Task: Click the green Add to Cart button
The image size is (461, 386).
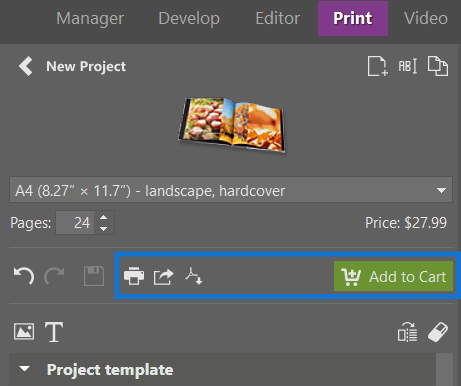Action: (393, 276)
